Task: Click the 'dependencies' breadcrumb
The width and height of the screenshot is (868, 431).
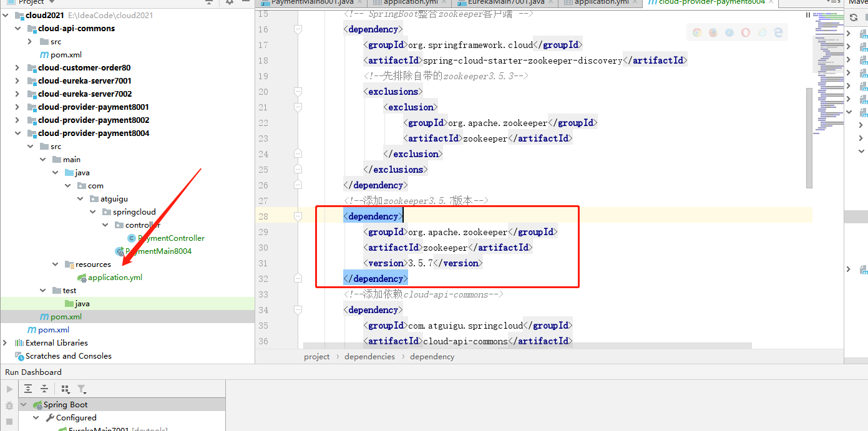Action: point(369,357)
